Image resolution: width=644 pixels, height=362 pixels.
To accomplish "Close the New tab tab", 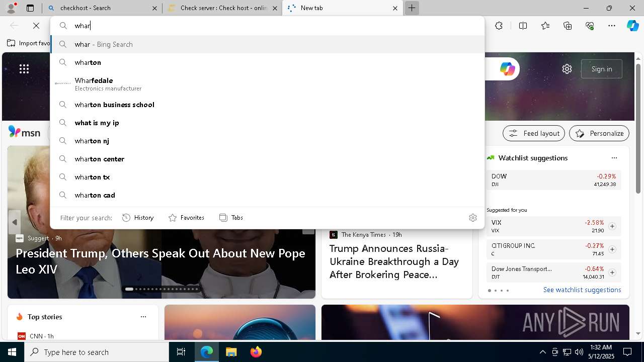I will 395,8.
